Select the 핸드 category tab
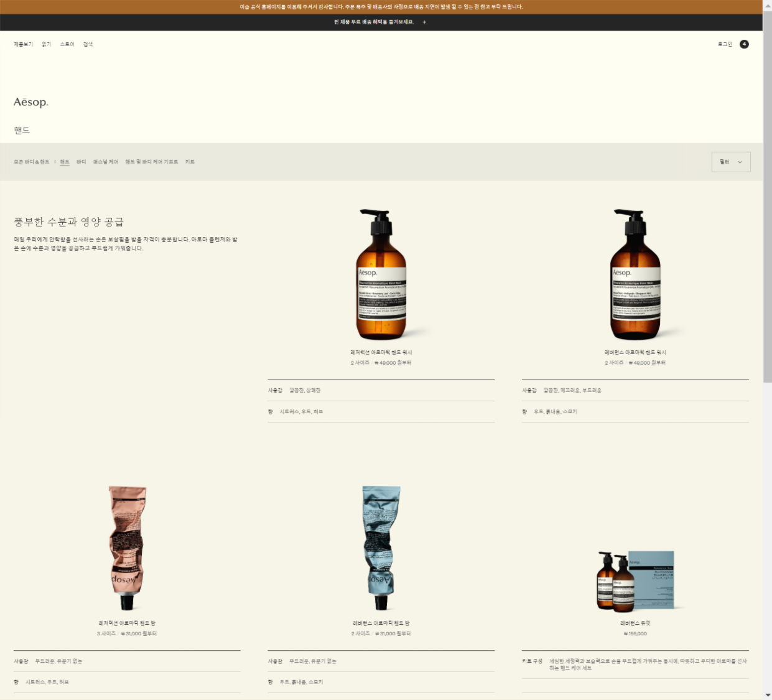 click(65, 162)
